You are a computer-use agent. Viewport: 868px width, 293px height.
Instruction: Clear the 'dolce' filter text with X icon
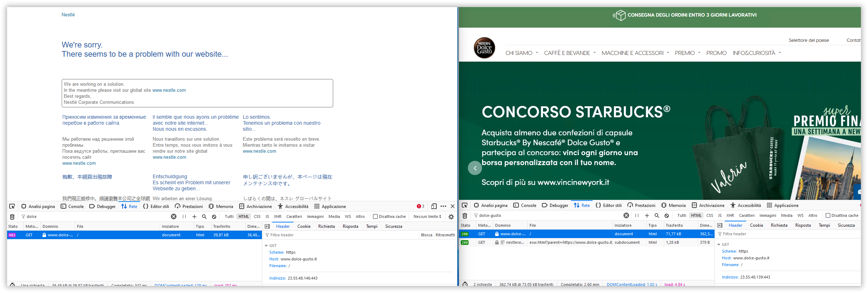174,216
